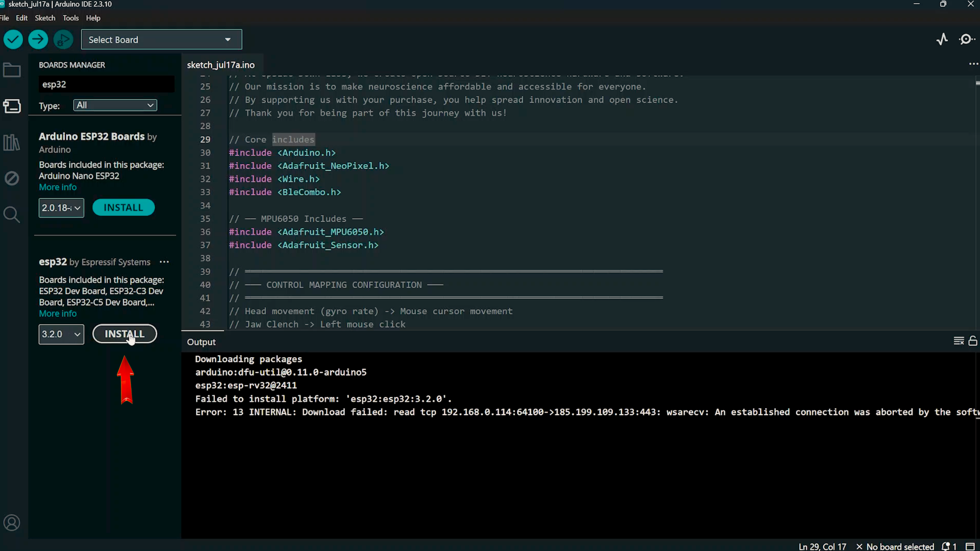Click the Upload arrow button
Screen dimensions: 980x551
pyautogui.click(x=38, y=40)
